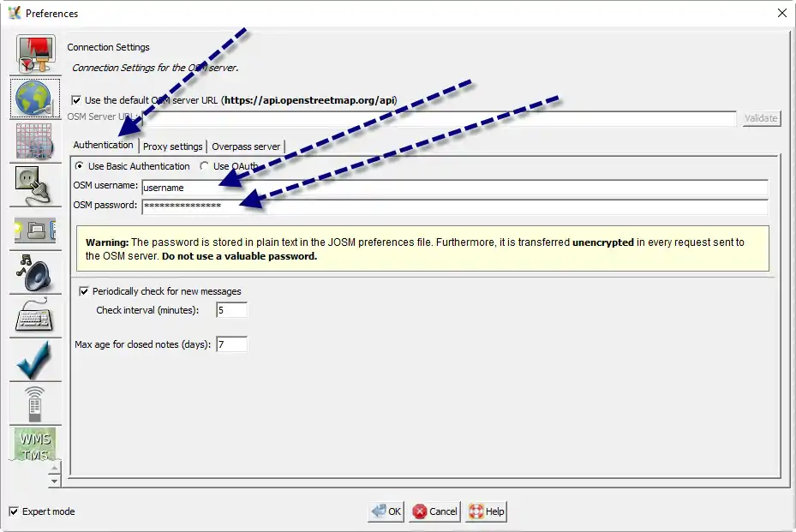Toggle Expert mode checkbox

[x=14, y=511]
